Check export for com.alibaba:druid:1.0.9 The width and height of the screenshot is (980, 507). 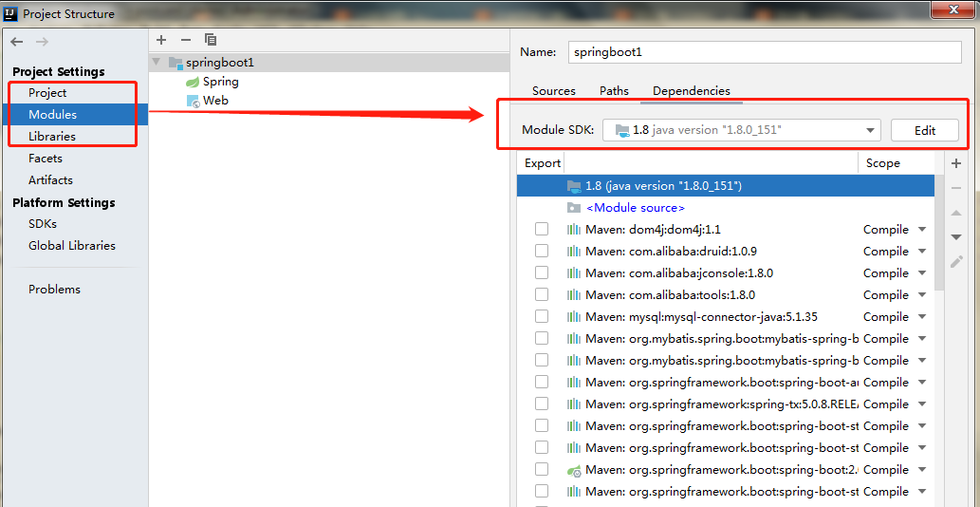click(x=542, y=252)
